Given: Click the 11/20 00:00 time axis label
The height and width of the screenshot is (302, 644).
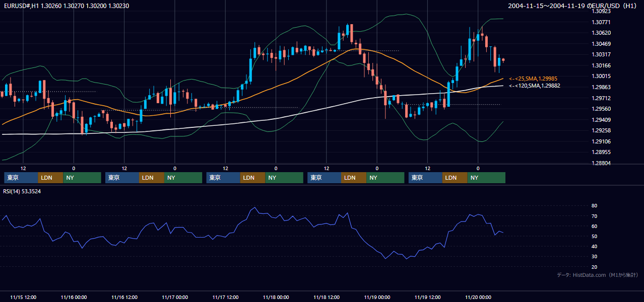Looking at the screenshot, I should pyautogui.click(x=478, y=297).
